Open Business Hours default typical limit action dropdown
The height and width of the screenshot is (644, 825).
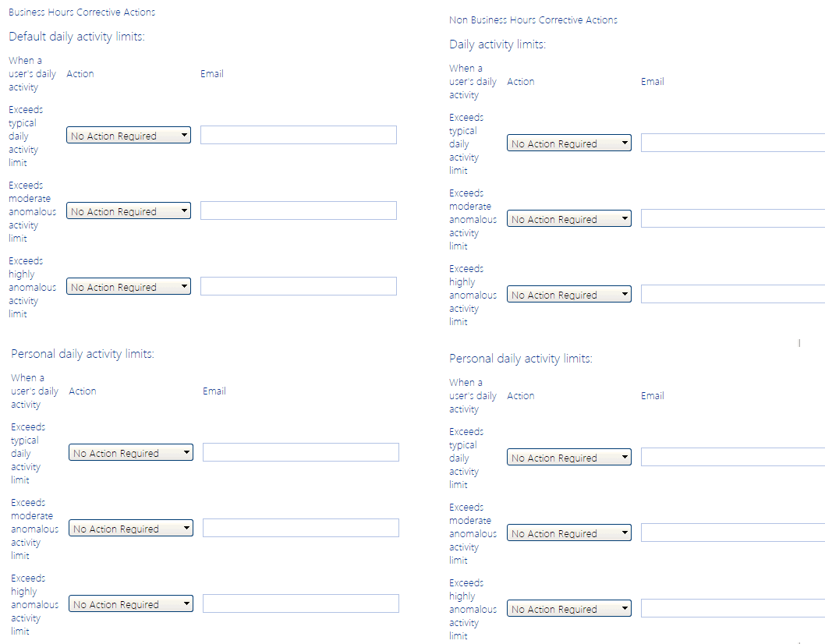click(x=129, y=136)
